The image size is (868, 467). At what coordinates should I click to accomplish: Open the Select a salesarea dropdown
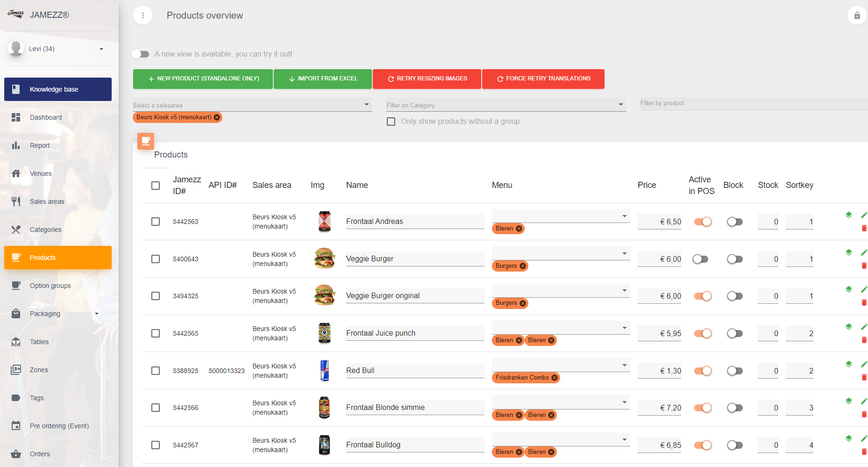coord(252,105)
